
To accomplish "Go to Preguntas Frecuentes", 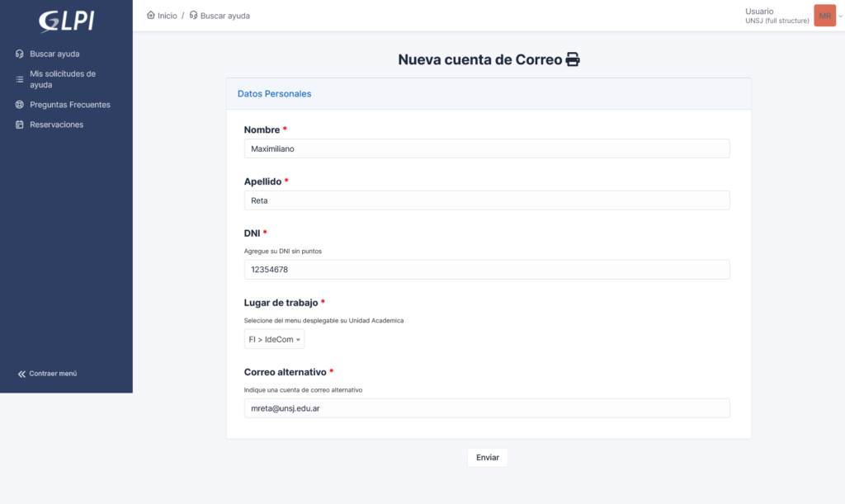I will coord(70,105).
